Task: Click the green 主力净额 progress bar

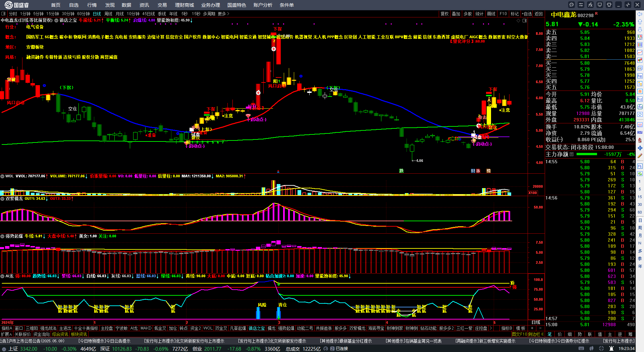Action: pos(587,154)
